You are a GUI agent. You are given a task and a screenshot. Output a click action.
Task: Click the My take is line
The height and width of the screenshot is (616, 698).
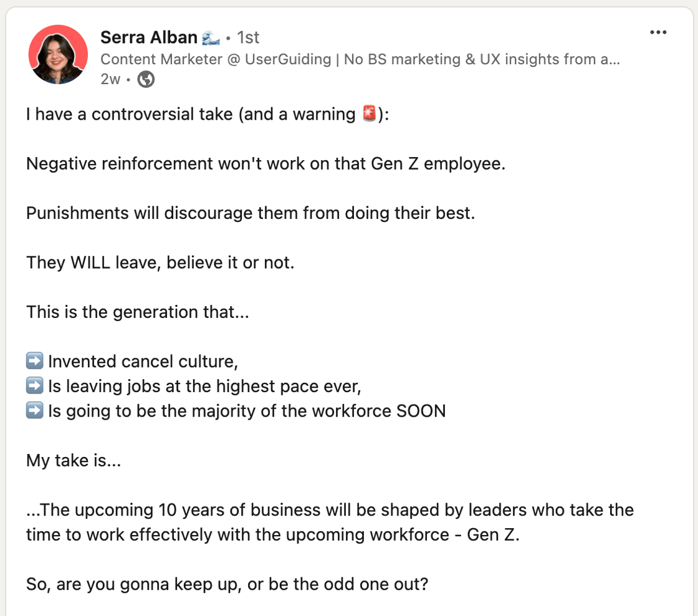point(74,461)
